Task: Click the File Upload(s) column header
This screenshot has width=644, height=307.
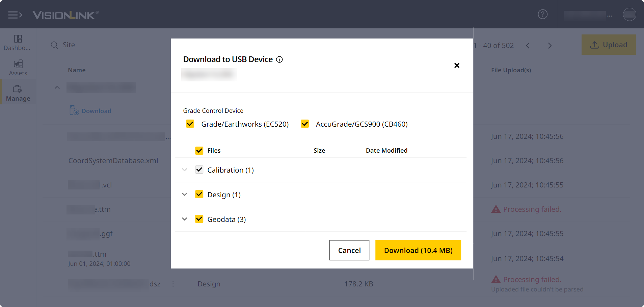Action: 511,70
